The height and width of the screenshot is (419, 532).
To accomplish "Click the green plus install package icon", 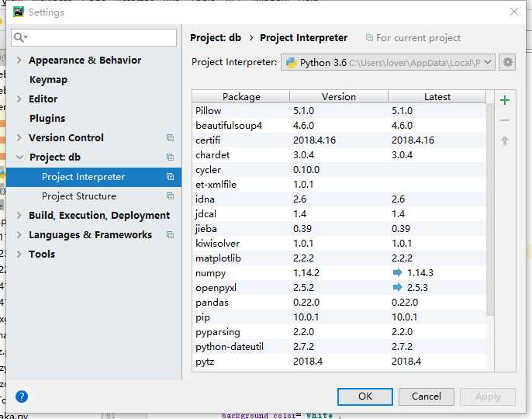I will [505, 100].
